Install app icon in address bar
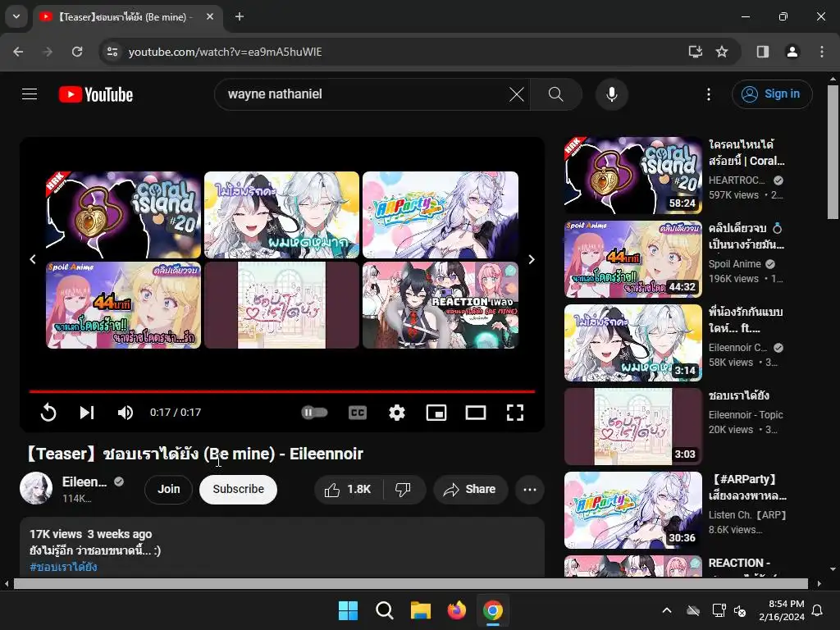This screenshot has height=630, width=840. coord(695,52)
